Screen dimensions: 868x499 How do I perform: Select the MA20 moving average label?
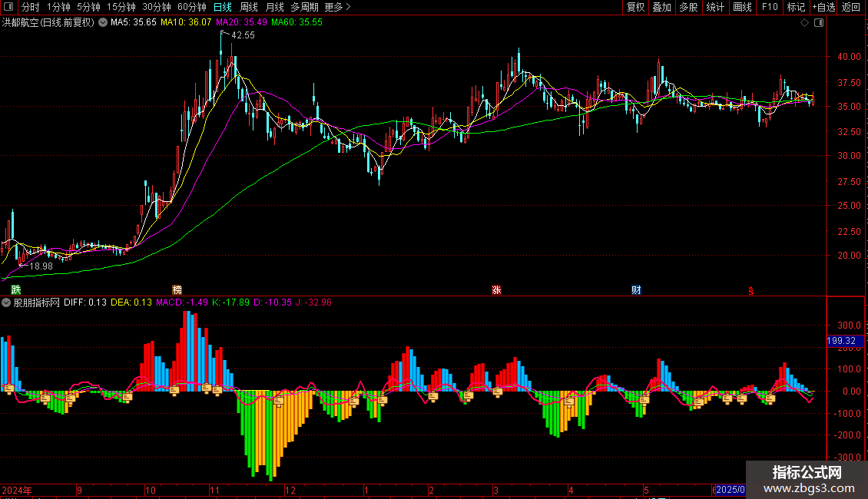click(241, 22)
